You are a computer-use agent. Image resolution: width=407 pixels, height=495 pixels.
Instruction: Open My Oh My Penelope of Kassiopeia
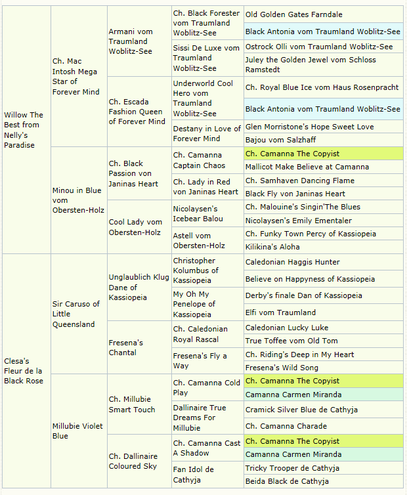pos(194,304)
